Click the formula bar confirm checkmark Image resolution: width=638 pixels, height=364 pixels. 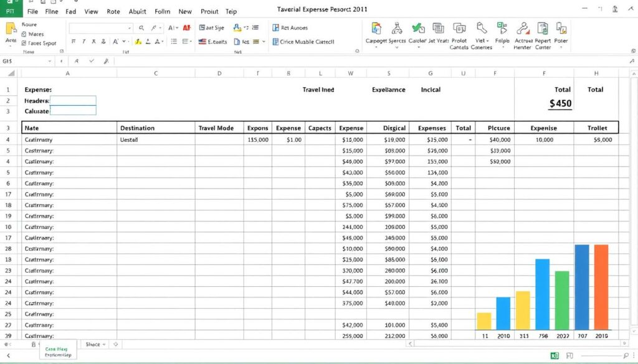click(92, 61)
